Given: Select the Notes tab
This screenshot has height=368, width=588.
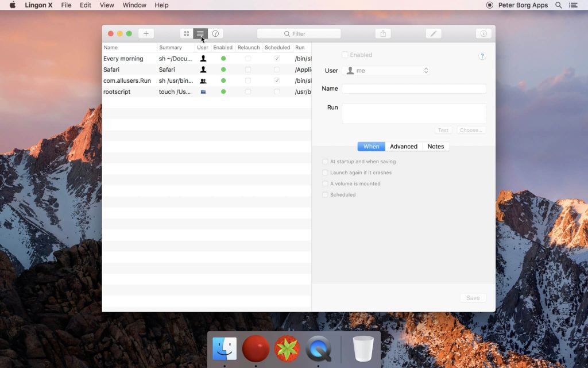Looking at the screenshot, I should coord(436,147).
